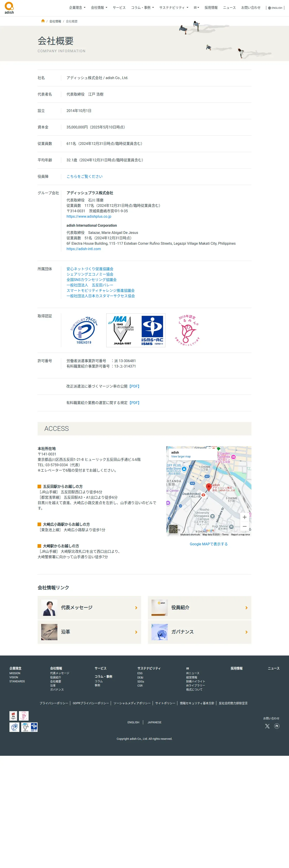The height and width of the screenshot is (868, 289).
Task: Open the 有料職業紹介業務 regulations PDF link
Action: pyautogui.click(x=135, y=403)
